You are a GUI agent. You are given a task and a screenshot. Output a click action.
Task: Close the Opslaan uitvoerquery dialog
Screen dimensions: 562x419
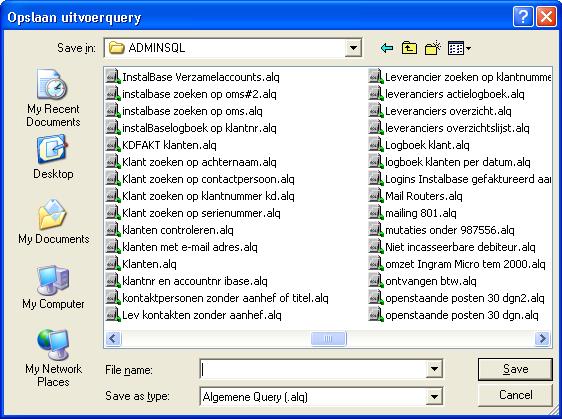pos(546,16)
